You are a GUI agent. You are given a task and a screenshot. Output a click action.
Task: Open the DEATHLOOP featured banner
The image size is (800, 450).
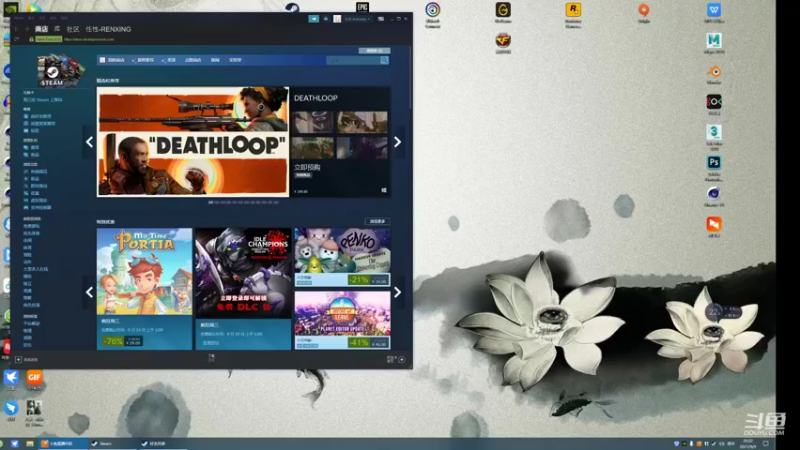point(193,142)
